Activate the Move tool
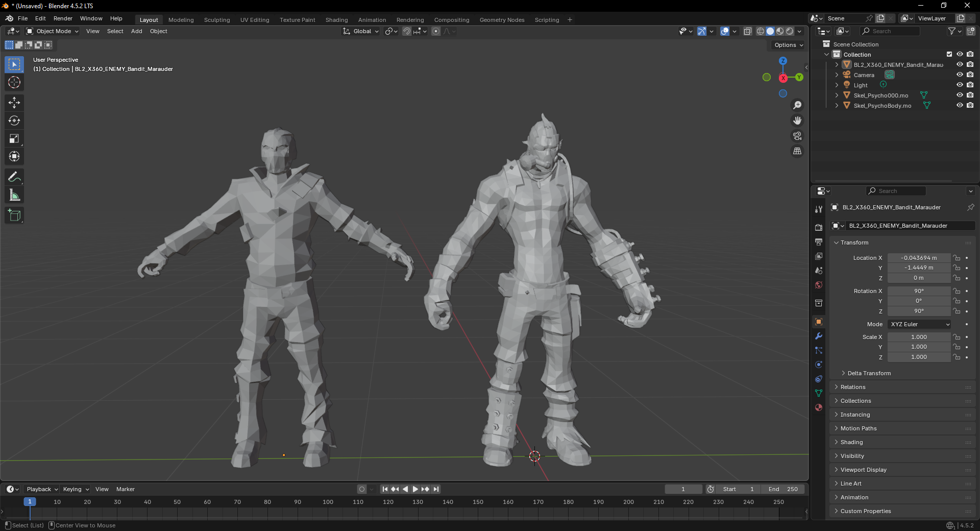 (14, 103)
